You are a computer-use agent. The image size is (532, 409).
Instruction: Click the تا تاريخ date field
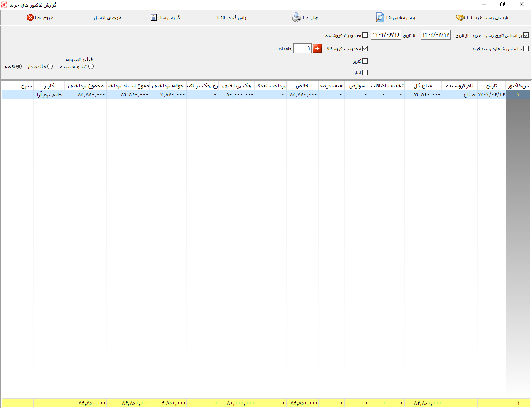(x=386, y=35)
